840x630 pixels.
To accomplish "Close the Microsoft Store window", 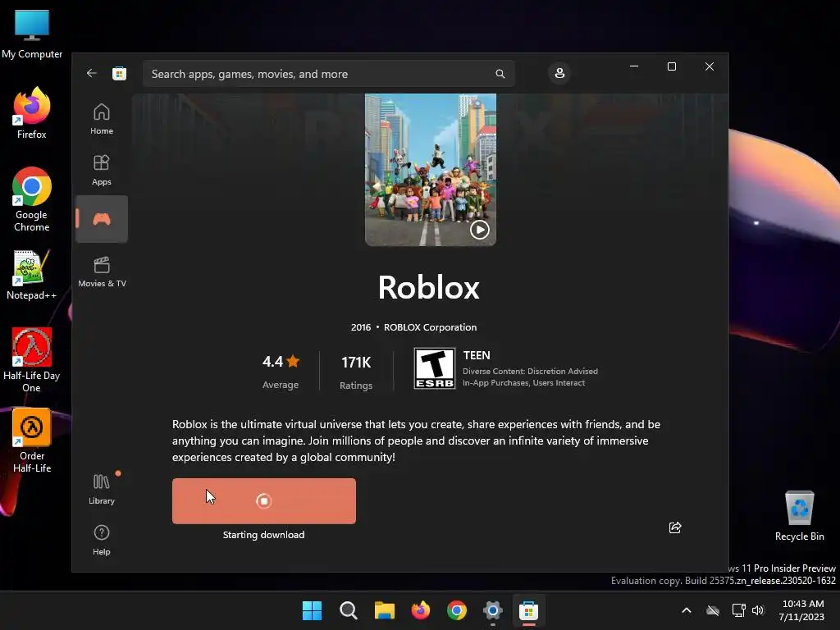I will pos(710,66).
